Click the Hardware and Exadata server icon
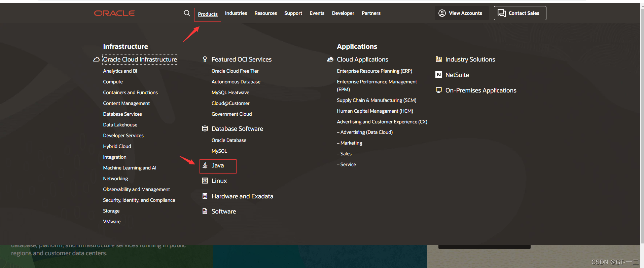 (205, 196)
